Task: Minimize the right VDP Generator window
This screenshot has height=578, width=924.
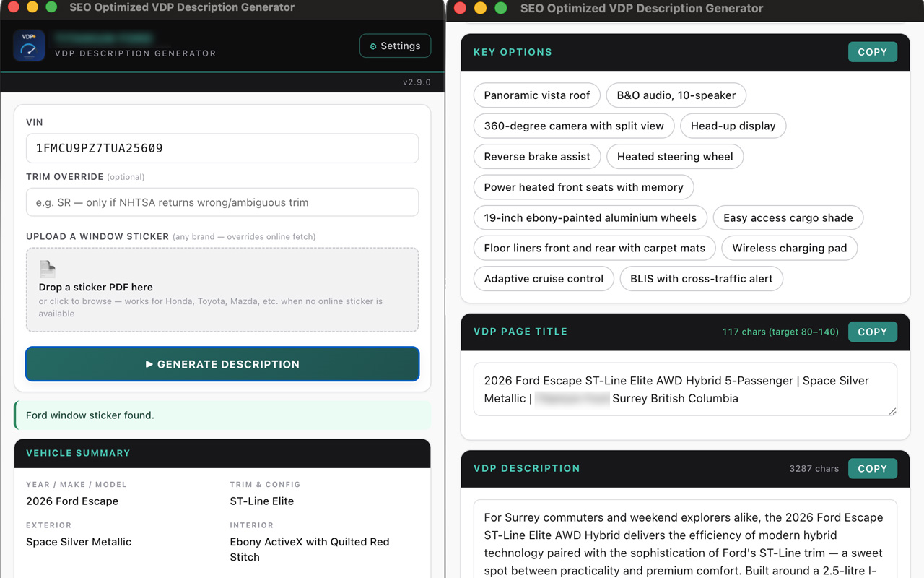Action: (x=481, y=9)
